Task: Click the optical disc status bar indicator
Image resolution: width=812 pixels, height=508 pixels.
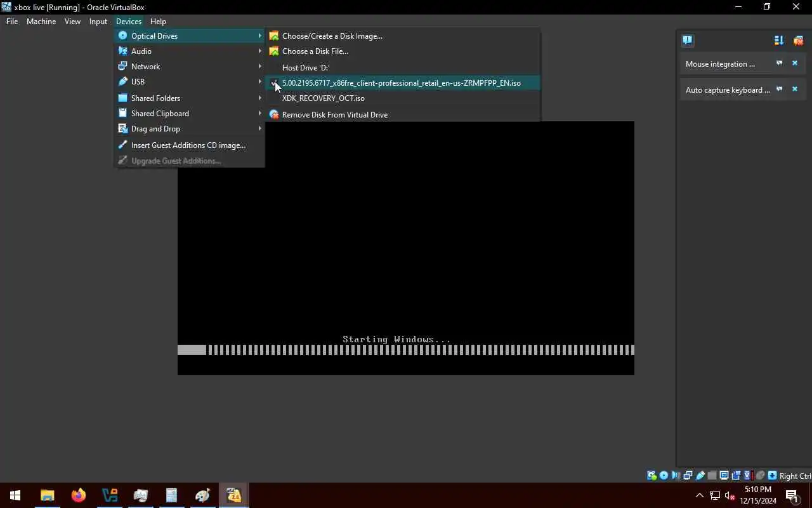Action: [664, 476]
